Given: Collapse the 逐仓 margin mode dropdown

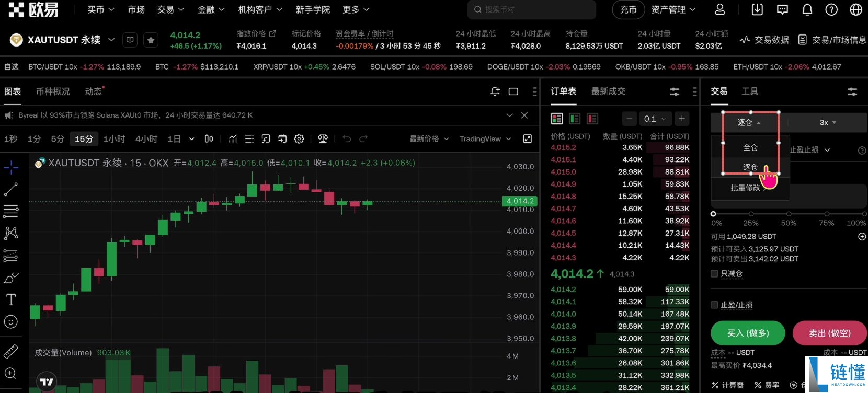Looking at the screenshot, I should coord(749,122).
